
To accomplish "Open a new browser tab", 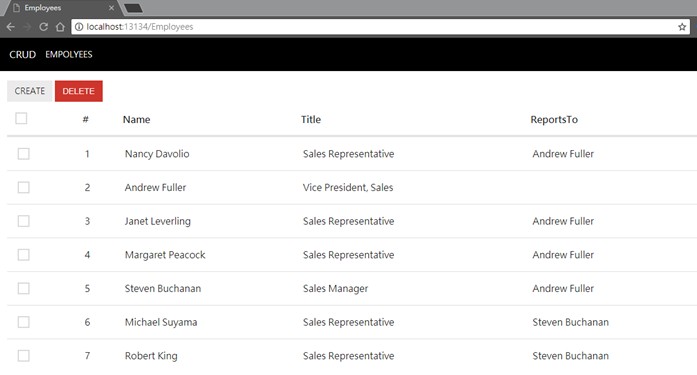I will (x=133, y=8).
